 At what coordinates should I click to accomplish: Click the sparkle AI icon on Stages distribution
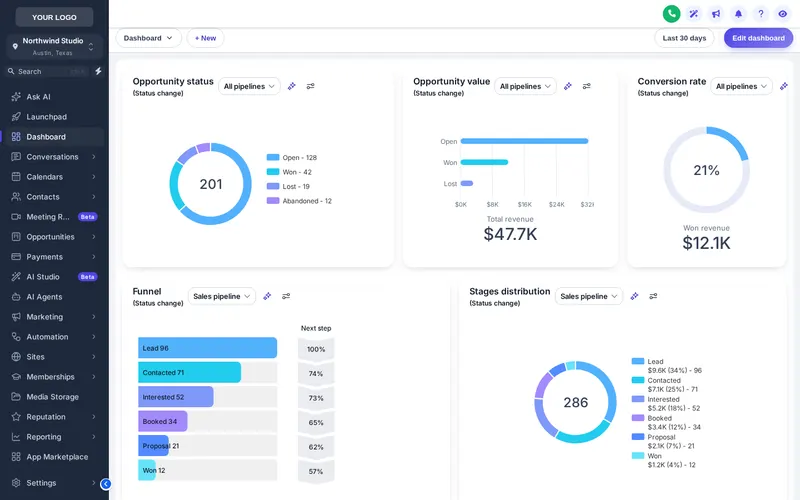(635, 296)
